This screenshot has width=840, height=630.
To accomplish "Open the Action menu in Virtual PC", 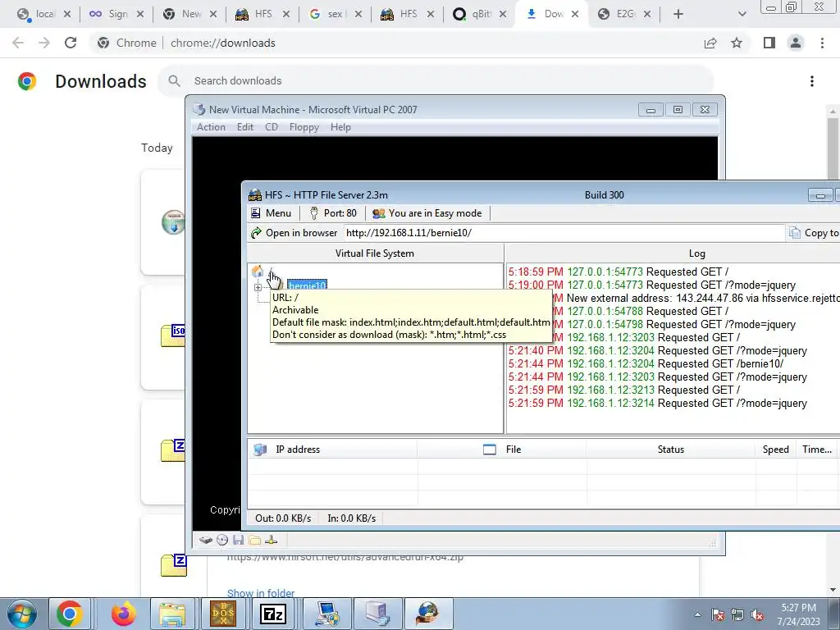I will pos(211,127).
